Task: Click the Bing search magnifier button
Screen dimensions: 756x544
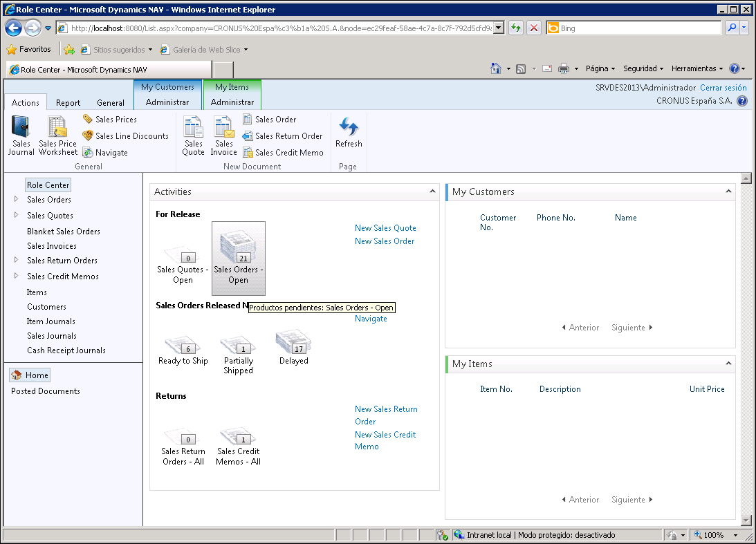Action: pyautogui.click(x=732, y=28)
